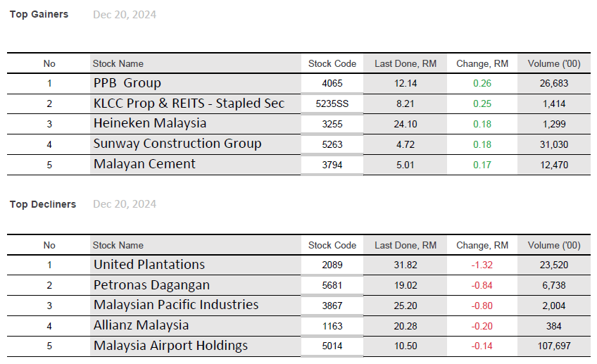Click Heineken Malaysia's 0.18 change value
This screenshot has height=364, width=597.
pos(482,124)
